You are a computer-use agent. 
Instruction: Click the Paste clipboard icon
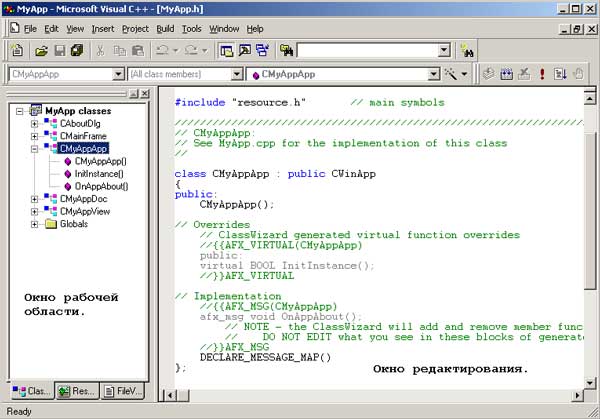tap(138, 50)
